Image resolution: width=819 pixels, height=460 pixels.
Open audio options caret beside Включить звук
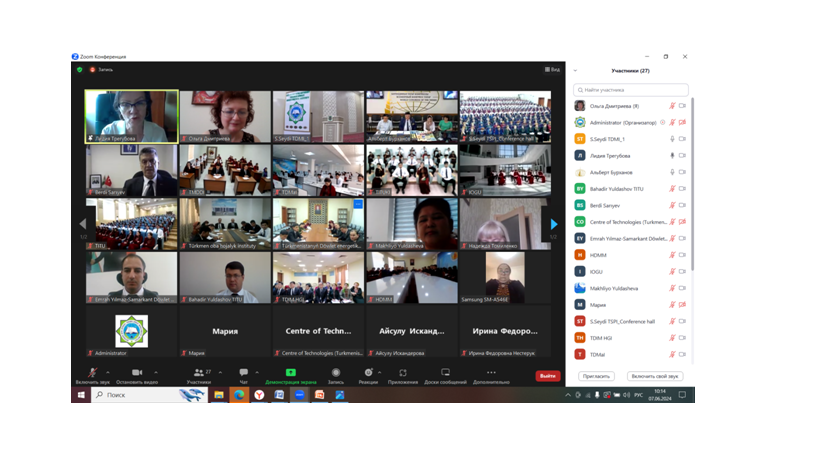coord(108,372)
